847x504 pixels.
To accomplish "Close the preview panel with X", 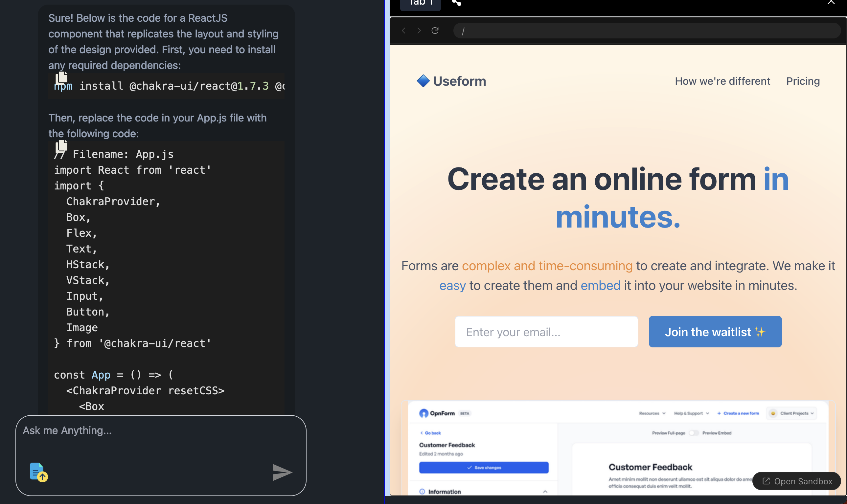I will 831,2.
